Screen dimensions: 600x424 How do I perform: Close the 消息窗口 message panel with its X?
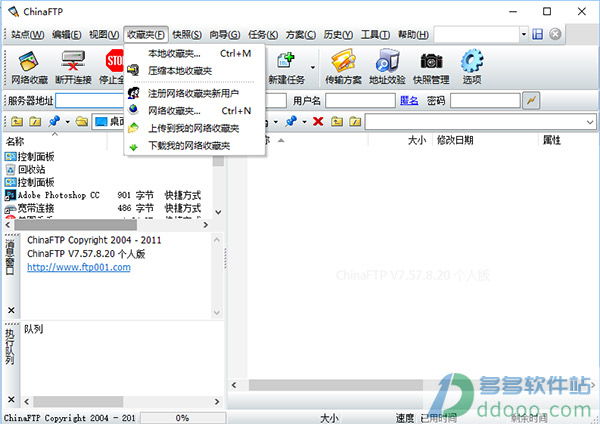tap(11, 310)
